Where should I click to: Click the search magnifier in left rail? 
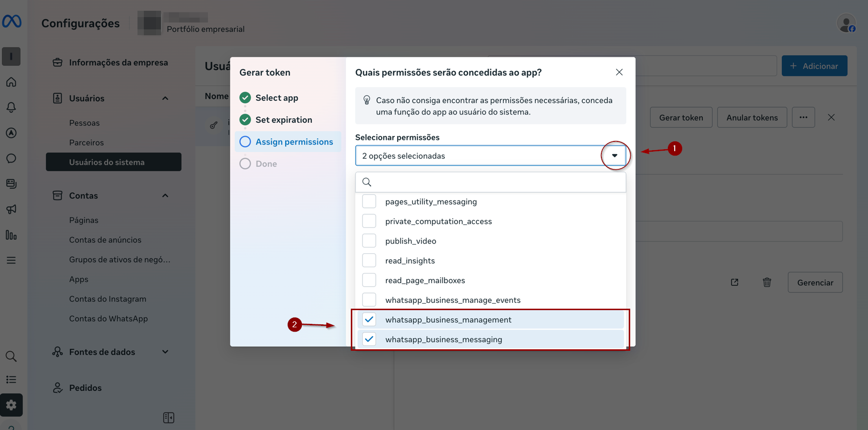pyautogui.click(x=11, y=356)
